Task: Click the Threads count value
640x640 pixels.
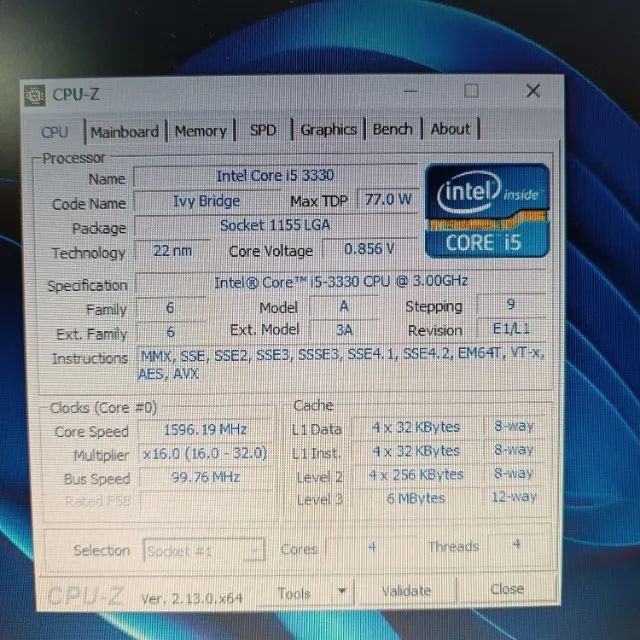Action: click(x=517, y=544)
